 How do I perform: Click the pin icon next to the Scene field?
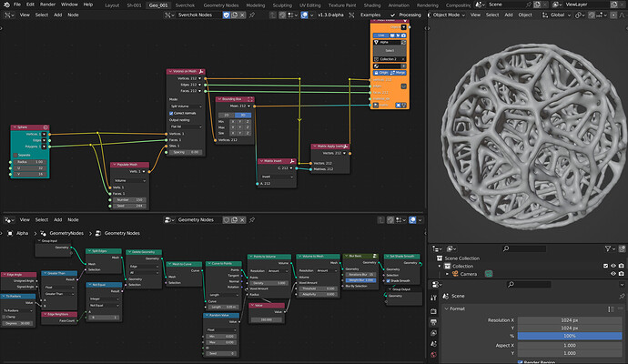click(528, 5)
